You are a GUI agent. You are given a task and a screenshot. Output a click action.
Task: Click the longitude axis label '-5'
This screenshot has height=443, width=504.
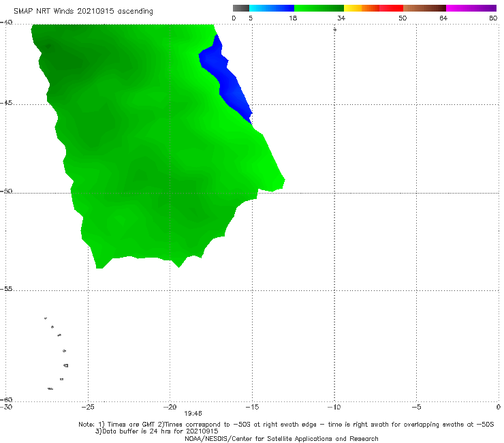pos(416,407)
